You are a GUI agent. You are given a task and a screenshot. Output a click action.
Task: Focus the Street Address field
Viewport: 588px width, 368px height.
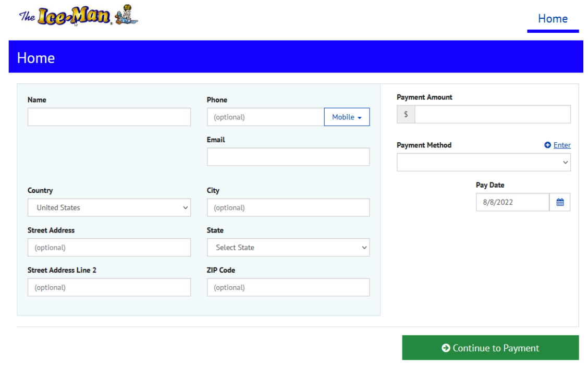(109, 248)
